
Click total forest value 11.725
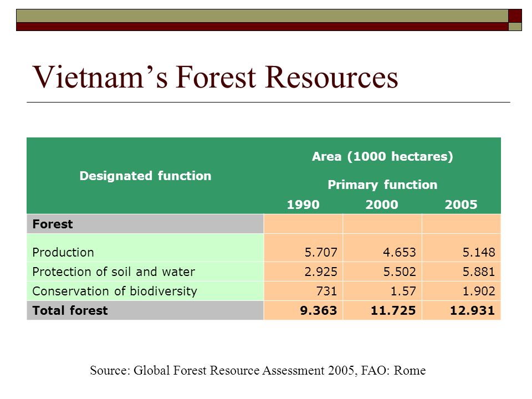tap(393, 310)
